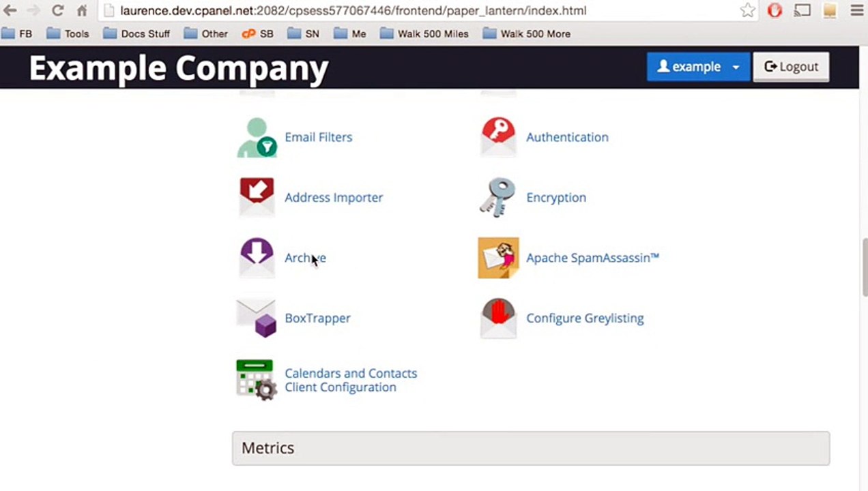The image size is (868, 491).
Task: Click the page vertical scrollbar thumb
Action: click(x=865, y=267)
